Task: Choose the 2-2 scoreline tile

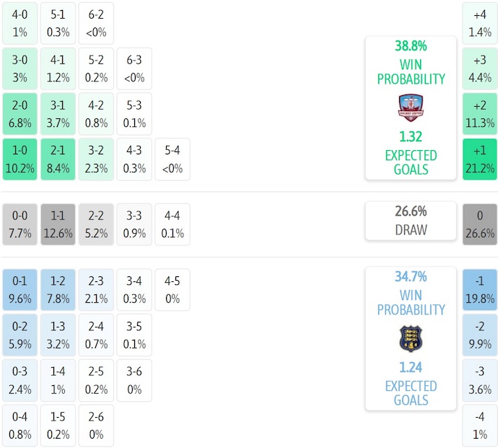Action: pos(96,224)
